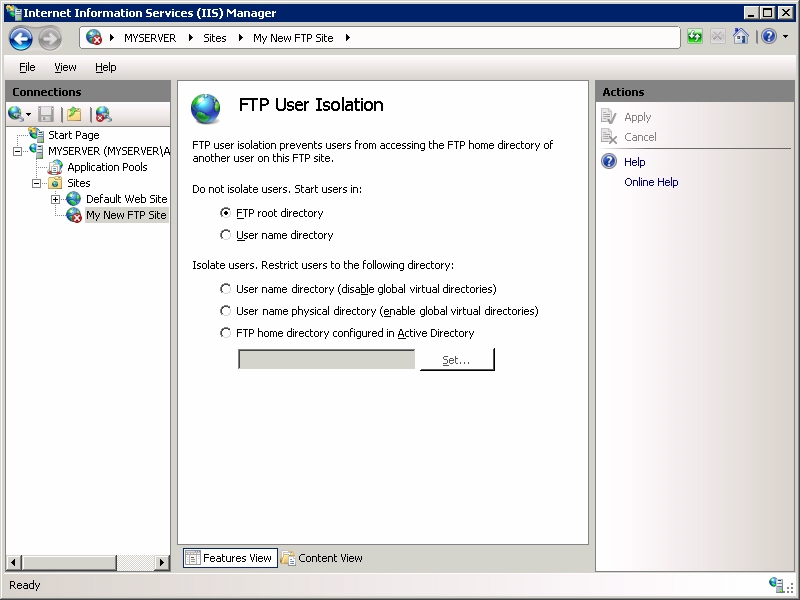800x600 pixels.
Task: Click the Apply action icon
Action: point(609,116)
